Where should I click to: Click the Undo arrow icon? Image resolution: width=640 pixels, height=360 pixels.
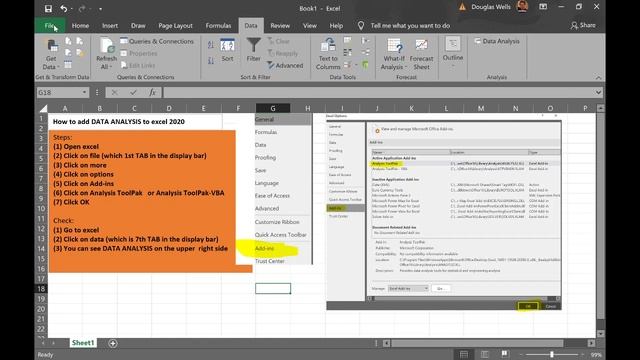pos(64,9)
